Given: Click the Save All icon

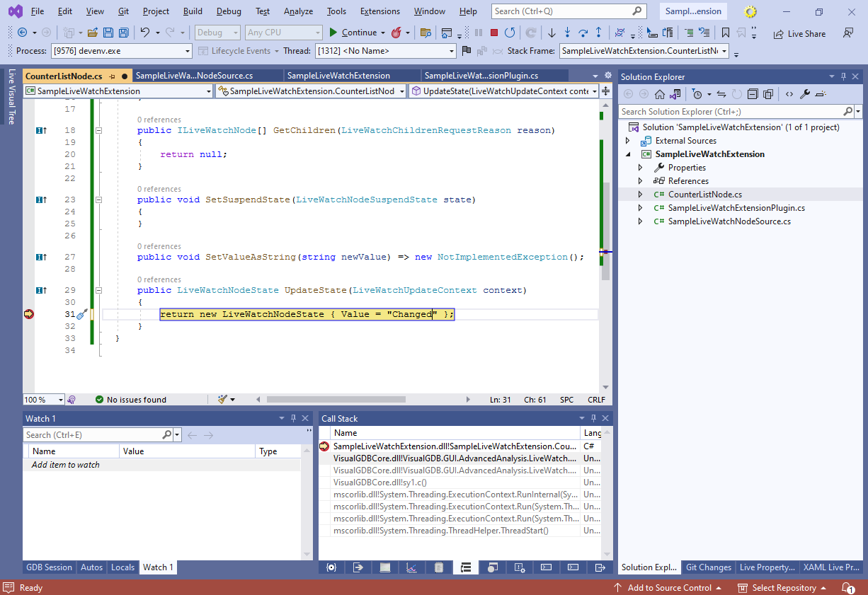Looking at the screenshot, I should 124,33.
